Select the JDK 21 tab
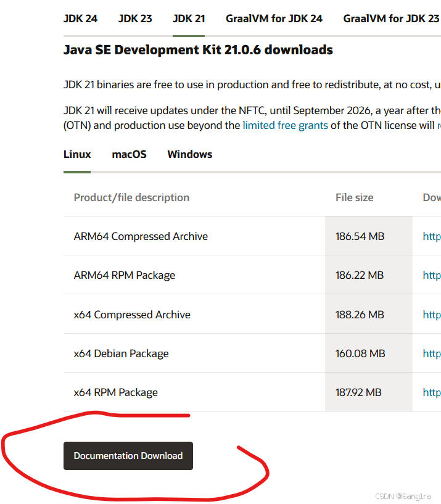This screenshot has width=441, height=504. click(x=189, y=19)
